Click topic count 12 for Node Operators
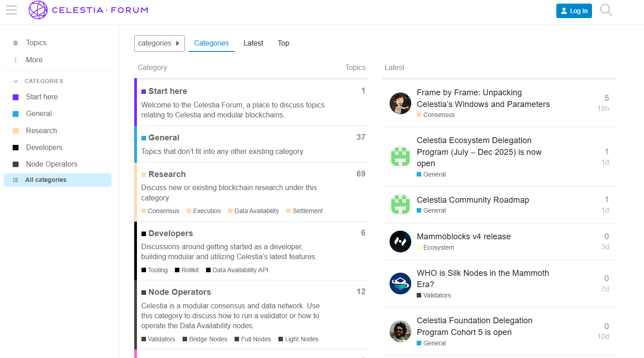The width and height of the screenshot is (644, 358). pos(361,292)
